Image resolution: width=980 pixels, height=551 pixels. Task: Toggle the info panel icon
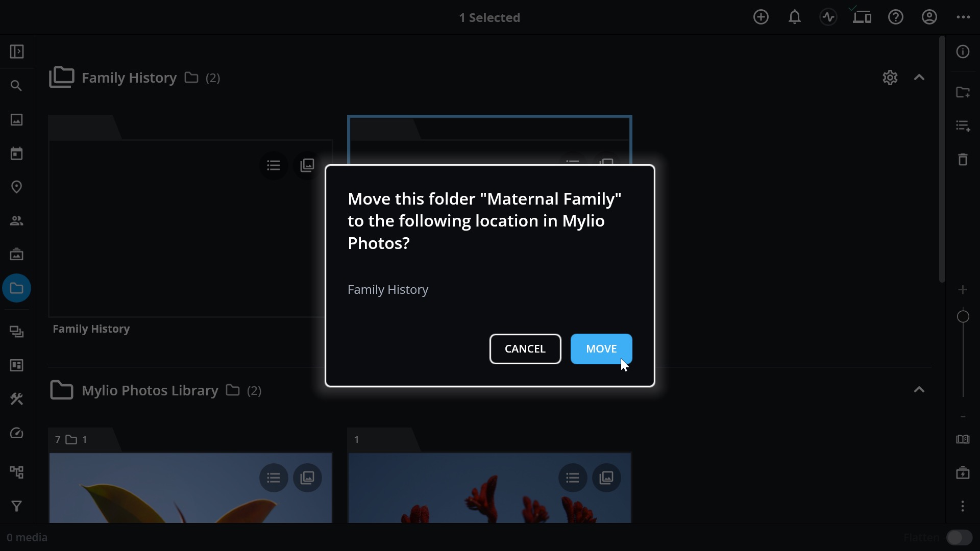(x=963, y=52)
